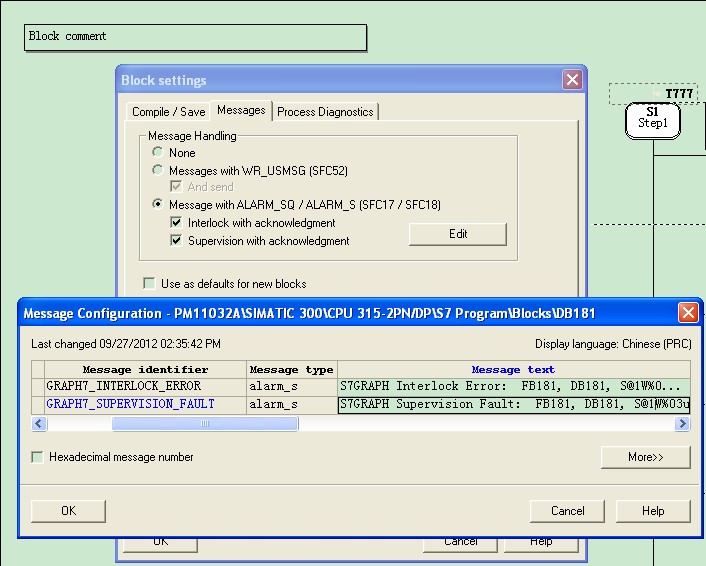Expand the dialog with More>> button
Viewport: 706px width, 566px height.
[646, 457]
